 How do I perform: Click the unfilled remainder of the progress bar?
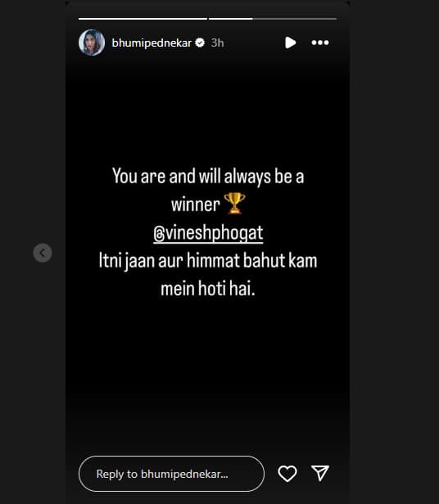295,19
